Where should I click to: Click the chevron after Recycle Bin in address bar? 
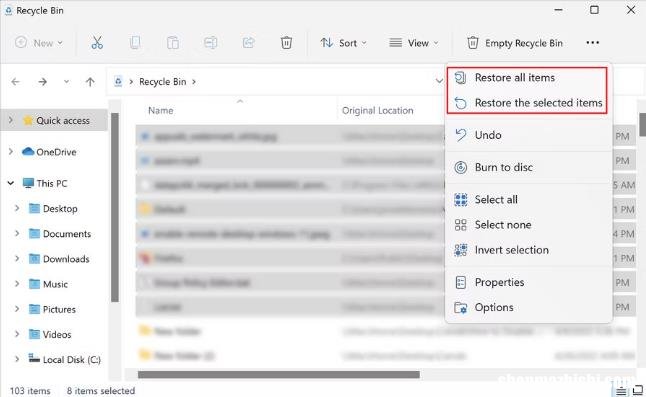tap(194, 82)
